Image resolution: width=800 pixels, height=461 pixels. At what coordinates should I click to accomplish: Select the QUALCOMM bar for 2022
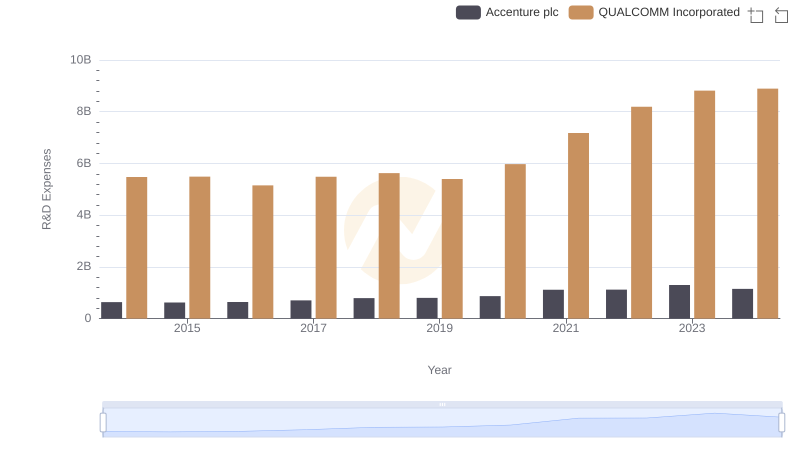[x=641, y=213]
